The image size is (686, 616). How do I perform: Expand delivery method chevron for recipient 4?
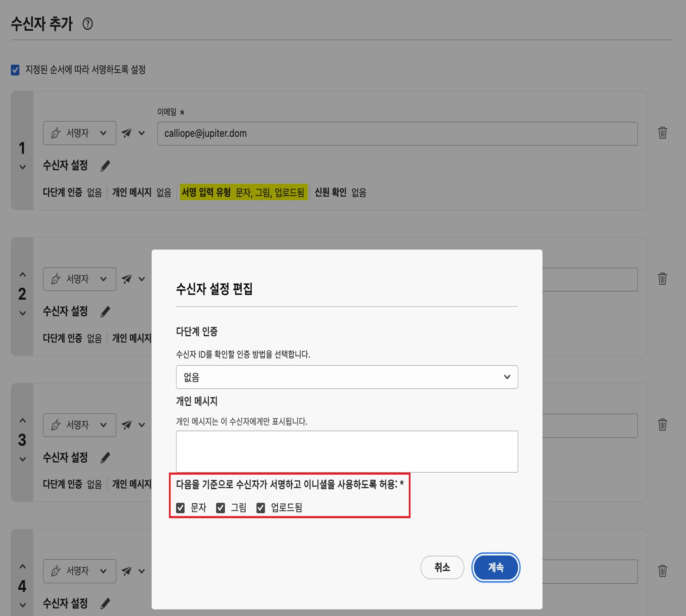pyautogui.click(x=142, y=571)
